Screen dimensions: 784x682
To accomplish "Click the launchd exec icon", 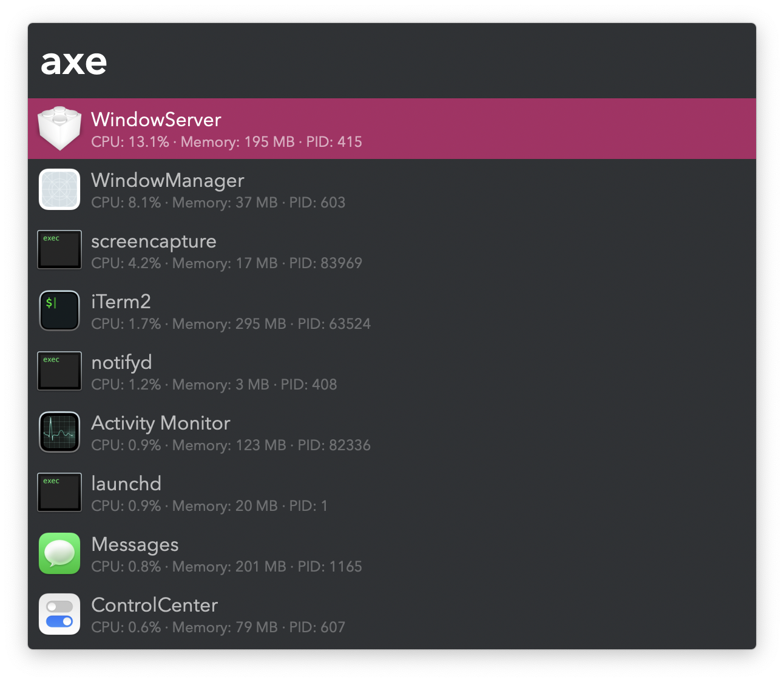I will click(59, 492).
